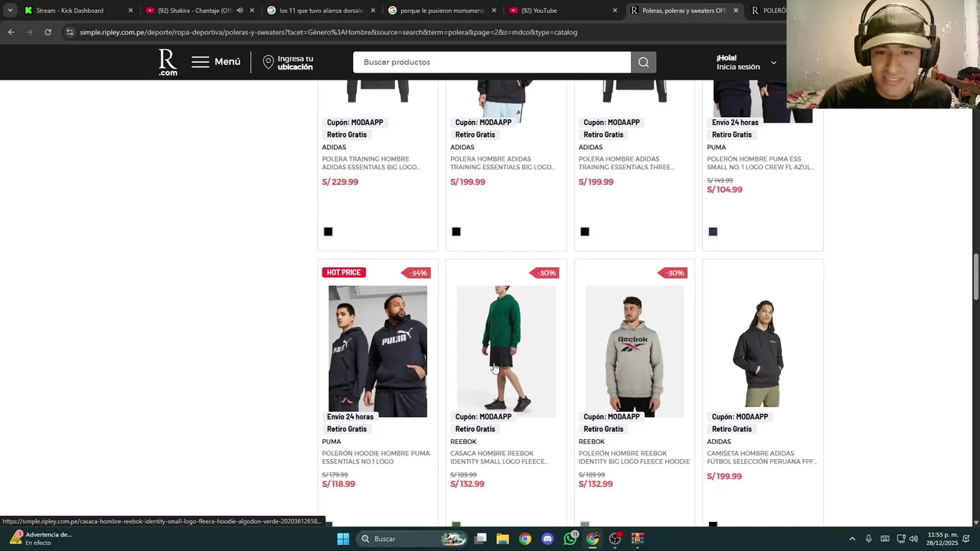The height and width of the screenshot is (551, 980).
Task: Show hidden system tray icons
Action: [852, 539]
